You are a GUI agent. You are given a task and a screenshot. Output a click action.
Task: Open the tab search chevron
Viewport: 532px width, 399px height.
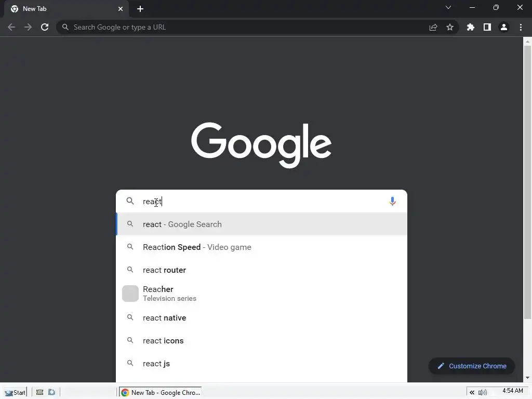(448, 7)
